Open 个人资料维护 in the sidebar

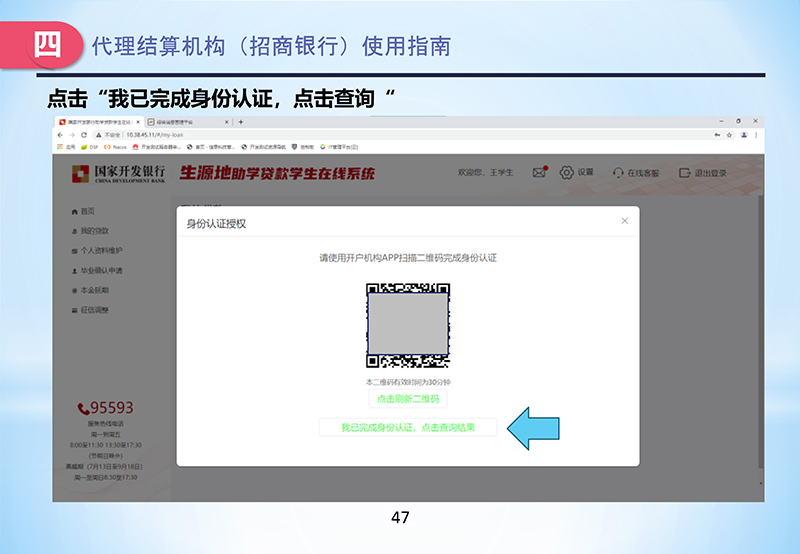(97, 250)
